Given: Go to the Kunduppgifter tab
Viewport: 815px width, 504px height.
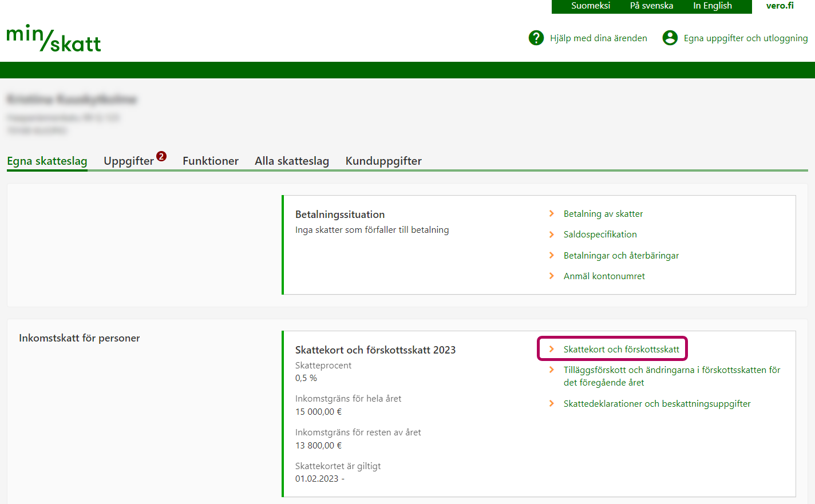Looking at the screenshot, I should [383, 161].
